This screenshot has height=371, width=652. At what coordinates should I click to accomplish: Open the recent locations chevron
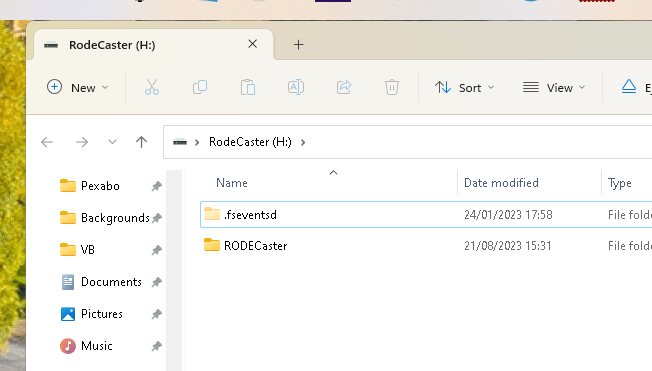tap(112, 142)
